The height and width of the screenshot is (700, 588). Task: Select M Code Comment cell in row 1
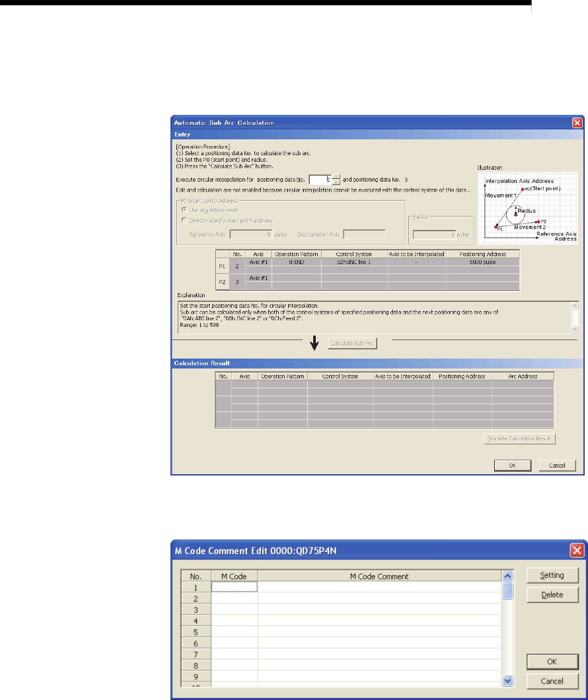(379, 587)
